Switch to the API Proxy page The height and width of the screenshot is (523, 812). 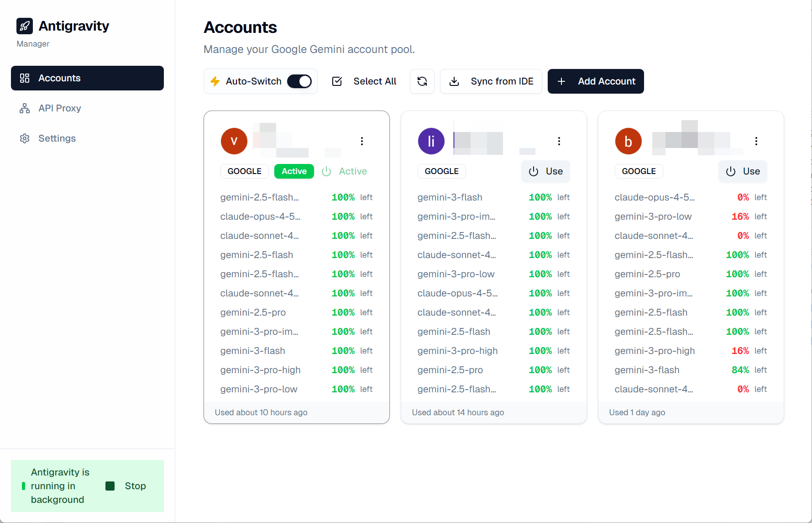59,108
